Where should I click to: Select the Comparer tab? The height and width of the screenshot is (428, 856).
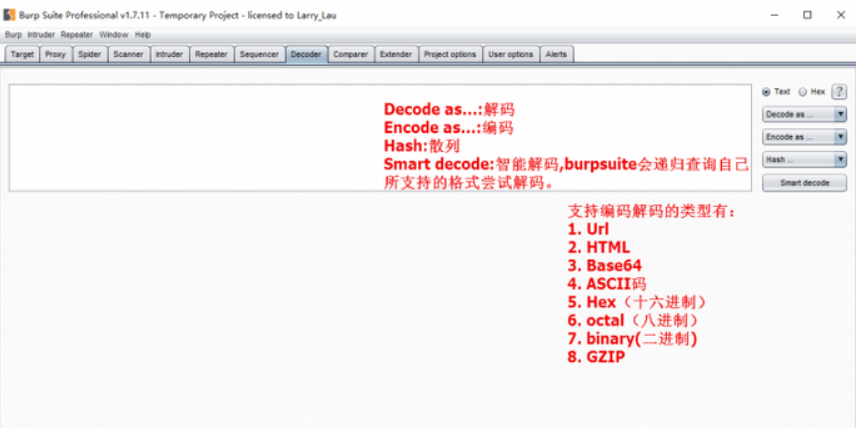tap(350, 54)
